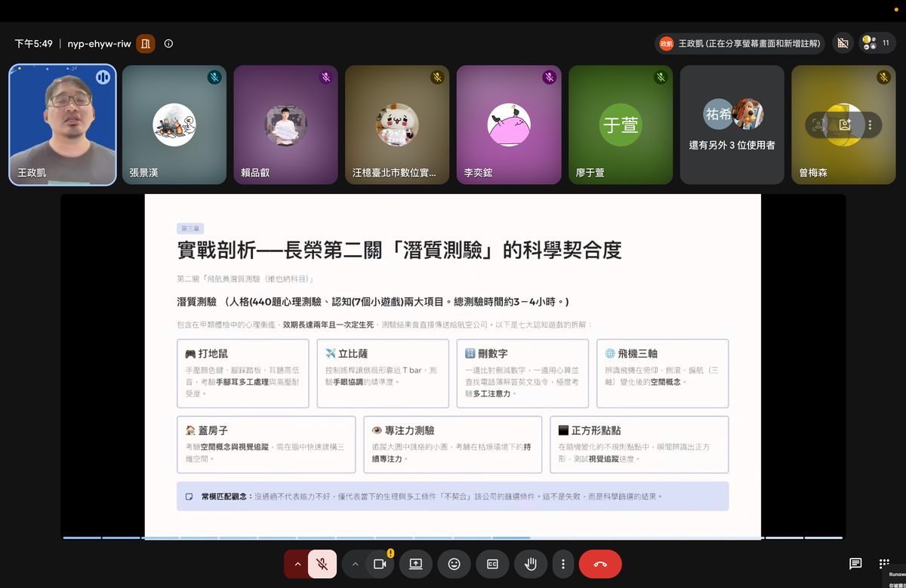
Task: Click the 打地鼠 card on slide
Action: pos(243,374)
